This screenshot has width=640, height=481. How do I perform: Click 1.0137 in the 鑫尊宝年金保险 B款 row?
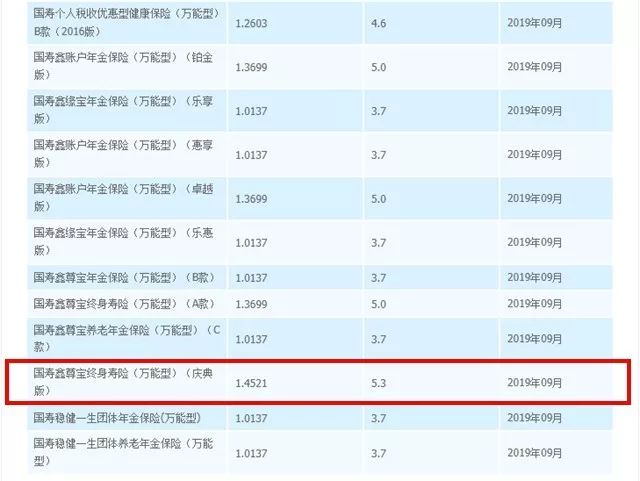(251, 278)
